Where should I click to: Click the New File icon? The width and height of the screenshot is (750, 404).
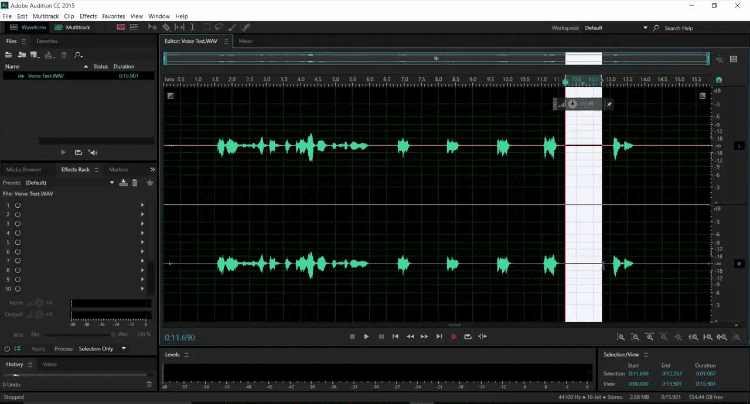(35, 55)
